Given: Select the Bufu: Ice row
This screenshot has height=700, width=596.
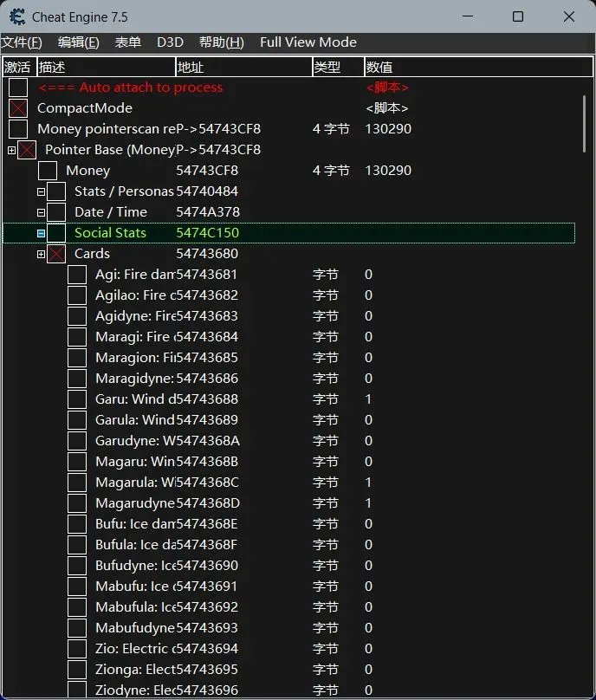Looking at the screenshot, I should pos(288,523).
